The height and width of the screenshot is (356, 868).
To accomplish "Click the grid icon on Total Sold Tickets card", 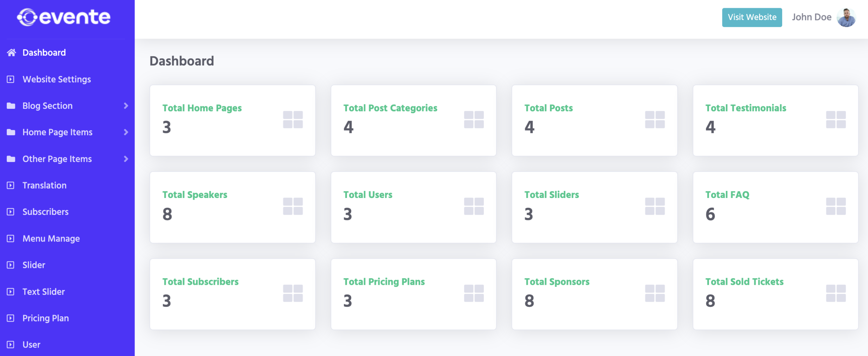I will tap(836, 293).
